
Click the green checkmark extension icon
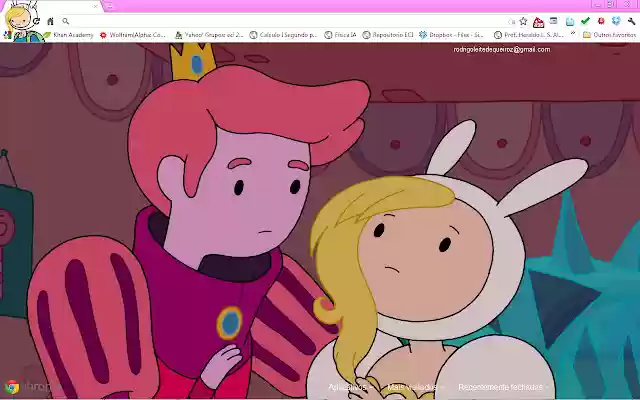tap(585, 21)
